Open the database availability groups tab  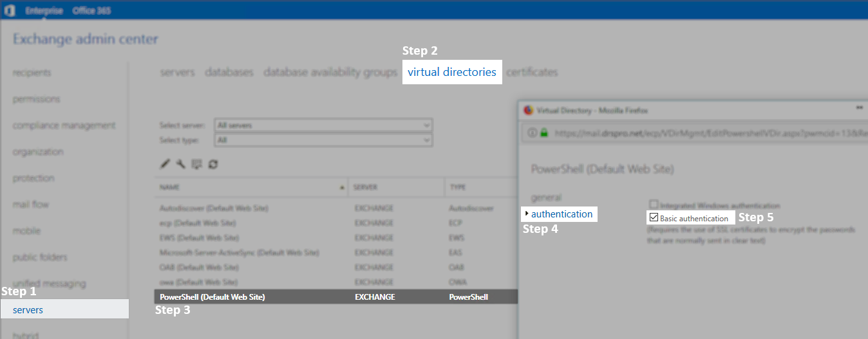[330, 72]
